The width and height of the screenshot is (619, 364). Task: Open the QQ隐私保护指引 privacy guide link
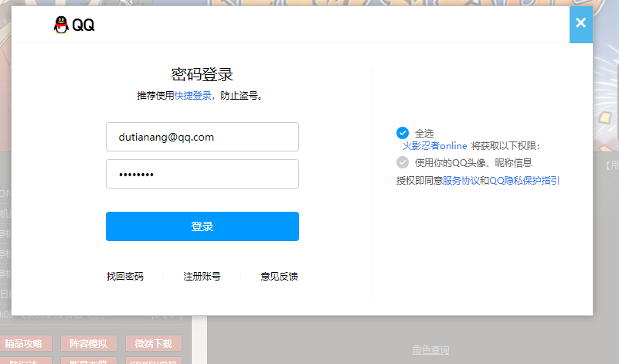524,180
